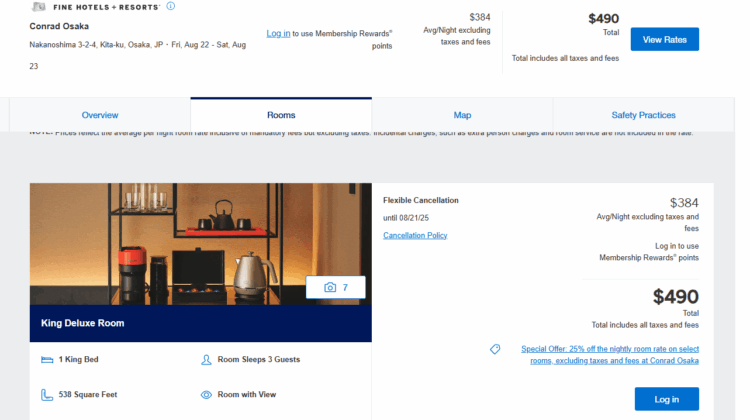Click the $384 Avg/Night price in the header

[x=480, y=17]
